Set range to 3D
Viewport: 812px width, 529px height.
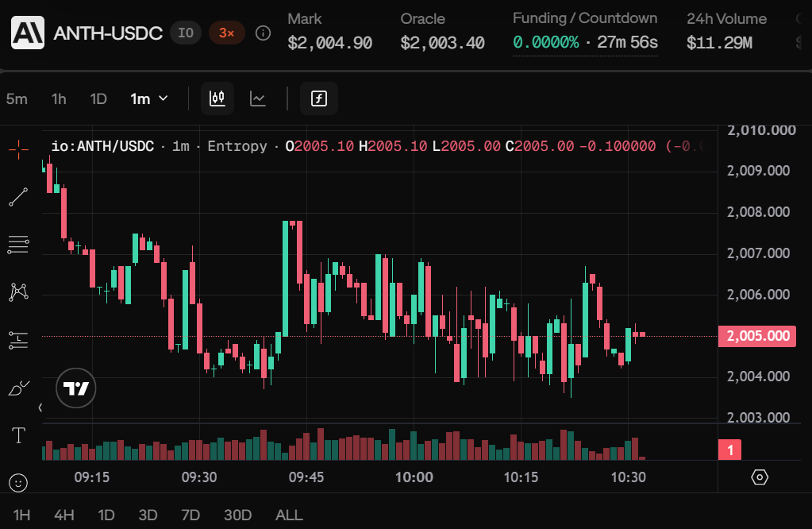(148, 515)
